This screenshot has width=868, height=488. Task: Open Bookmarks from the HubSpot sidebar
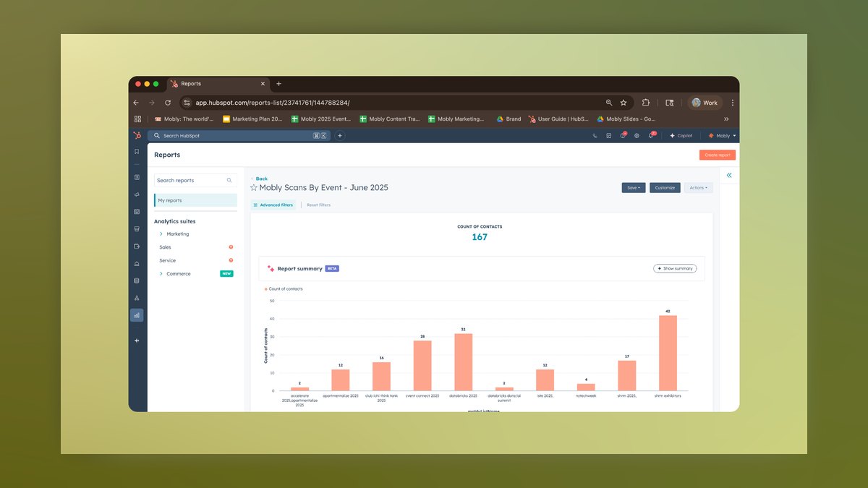pos(137,152)
